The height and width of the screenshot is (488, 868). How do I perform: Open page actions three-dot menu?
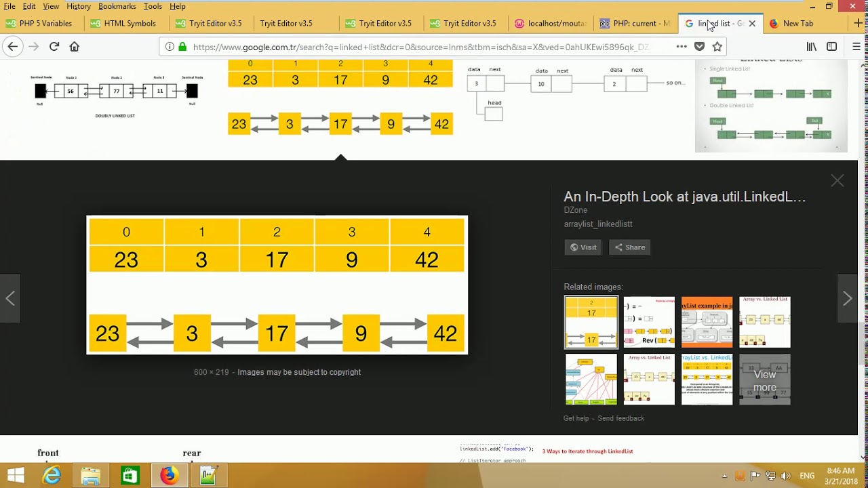click(681, 47)
